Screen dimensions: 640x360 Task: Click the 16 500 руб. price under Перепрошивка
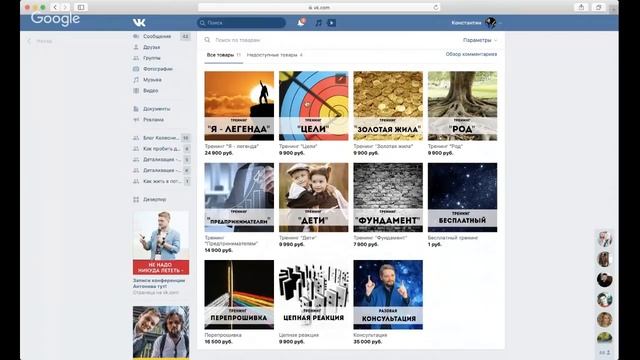point(219,342)
